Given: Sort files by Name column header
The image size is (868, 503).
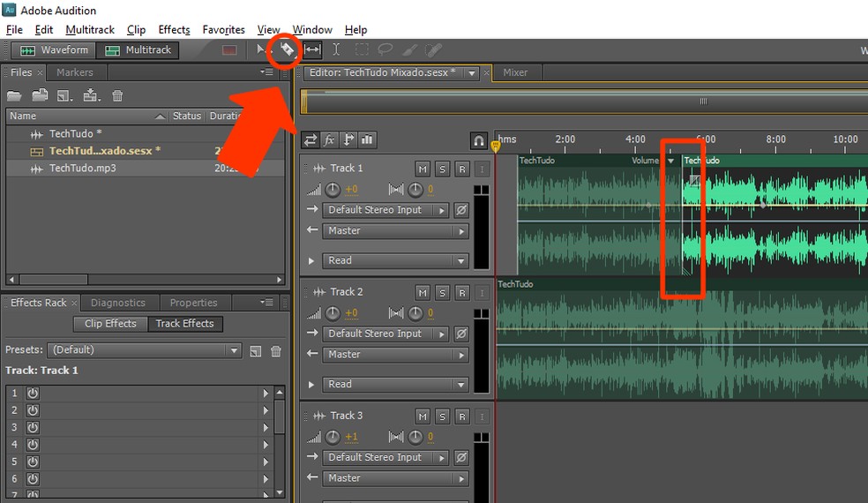Looking at the screenshot, I should click(x=86, y=116).
